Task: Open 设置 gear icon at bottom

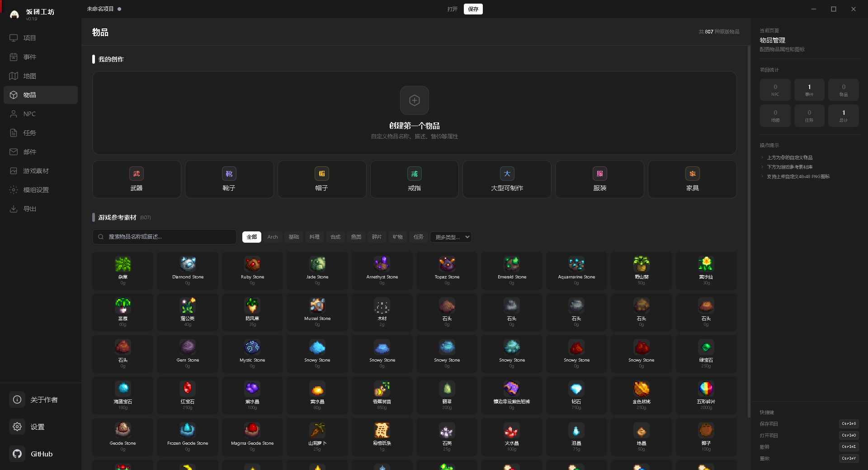Action: tap(17, 427)
